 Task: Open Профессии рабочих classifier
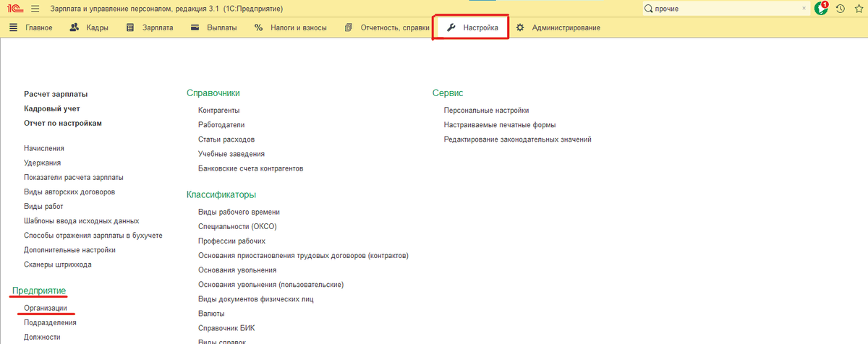tap(231, 241)
